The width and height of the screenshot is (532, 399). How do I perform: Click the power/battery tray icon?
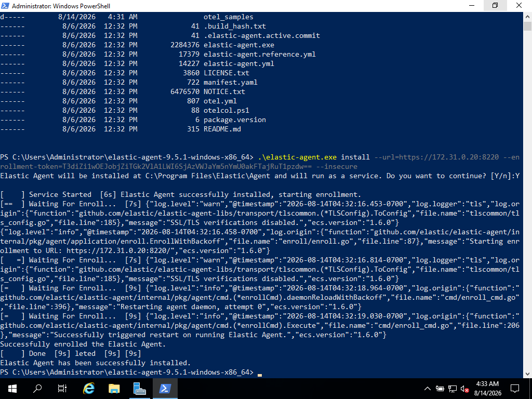coord(440,389)
